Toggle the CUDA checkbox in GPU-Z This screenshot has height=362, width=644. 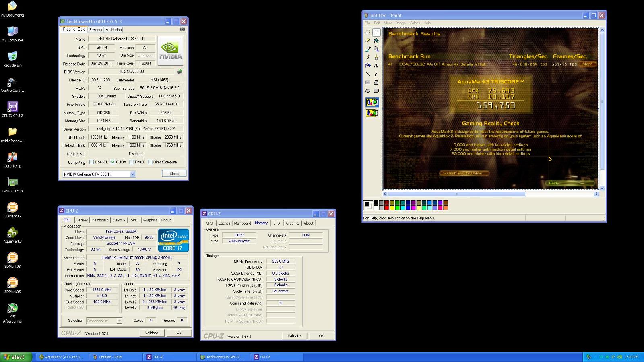click(113, 162)
